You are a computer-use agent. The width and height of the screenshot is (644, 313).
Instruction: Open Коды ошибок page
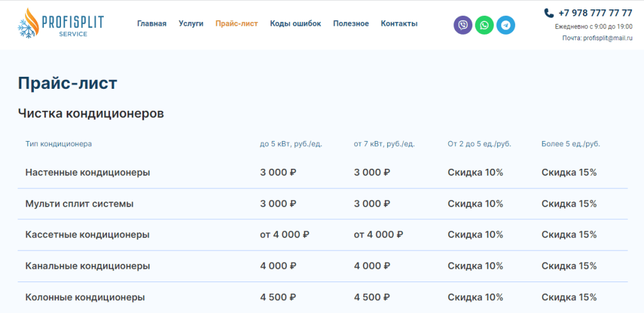pos(295,24)
